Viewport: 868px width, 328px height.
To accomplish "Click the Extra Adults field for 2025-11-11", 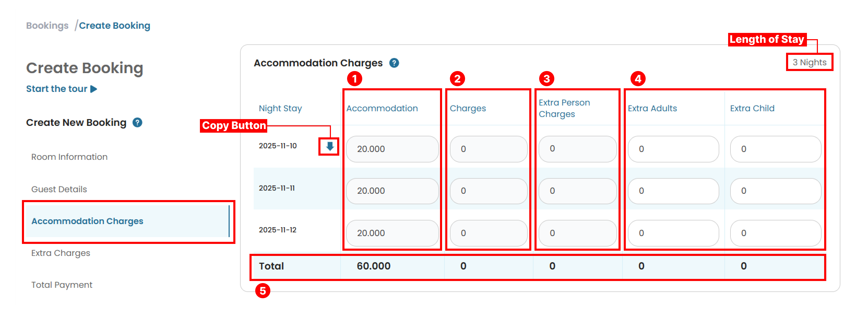I will (x=673, y=191).
